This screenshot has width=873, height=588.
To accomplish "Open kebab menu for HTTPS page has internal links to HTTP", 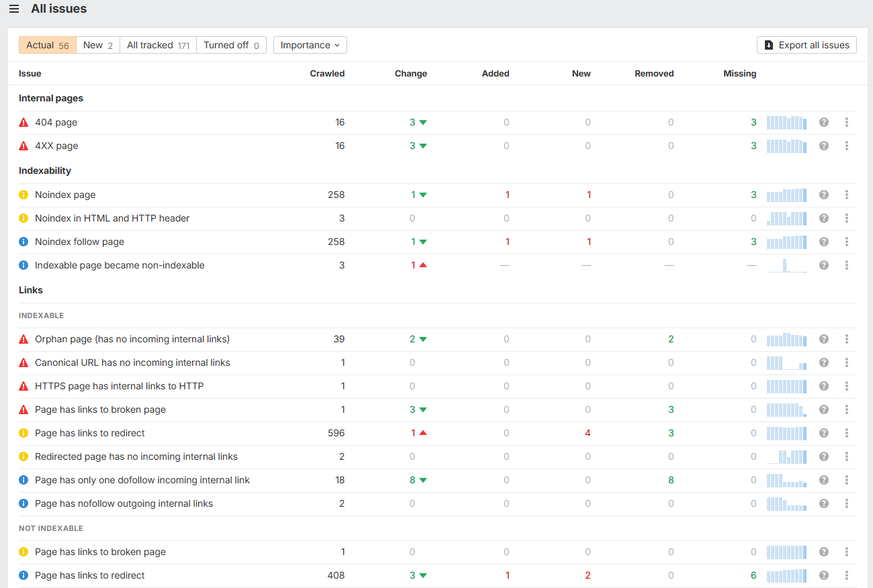I will [x=847, y=386].
